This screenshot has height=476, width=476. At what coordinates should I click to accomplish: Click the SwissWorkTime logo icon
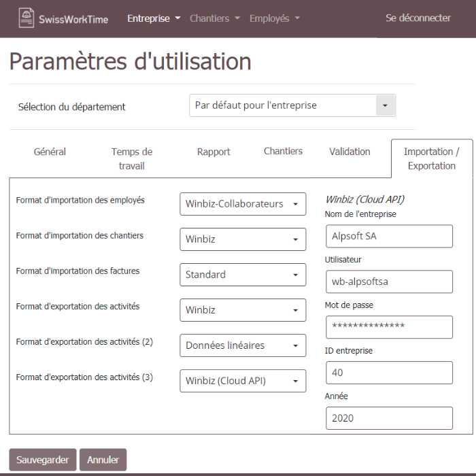click(x=26, y=18)
